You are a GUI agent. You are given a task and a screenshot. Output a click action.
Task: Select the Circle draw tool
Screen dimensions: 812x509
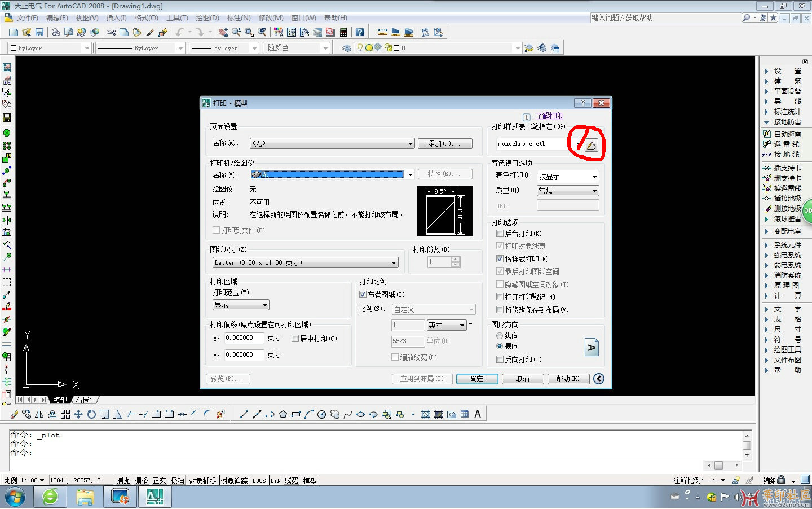point(321,414)
